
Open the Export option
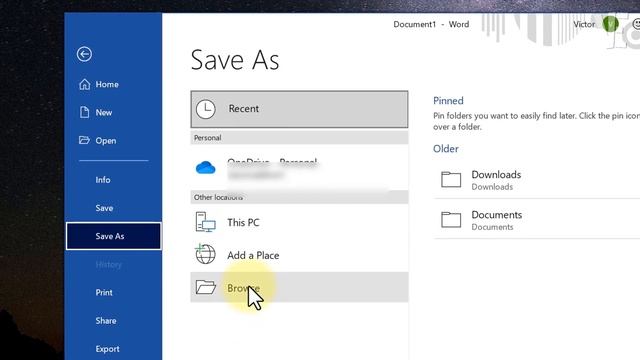pyautogui.click(x=113, y=349)
